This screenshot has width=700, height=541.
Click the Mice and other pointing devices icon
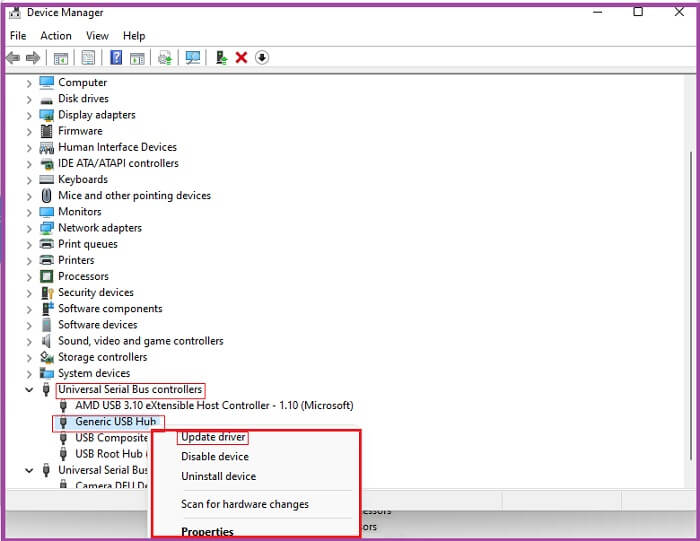(x=46, y=196)
